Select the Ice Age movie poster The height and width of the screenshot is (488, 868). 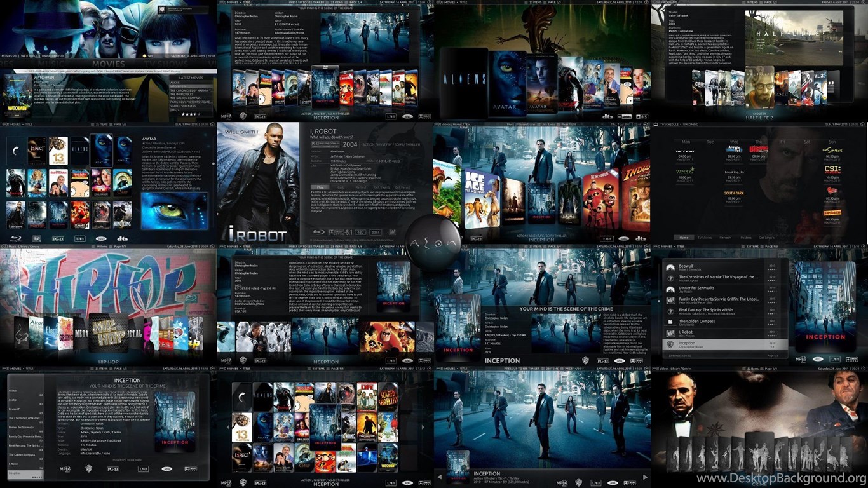tap(482, 198)
